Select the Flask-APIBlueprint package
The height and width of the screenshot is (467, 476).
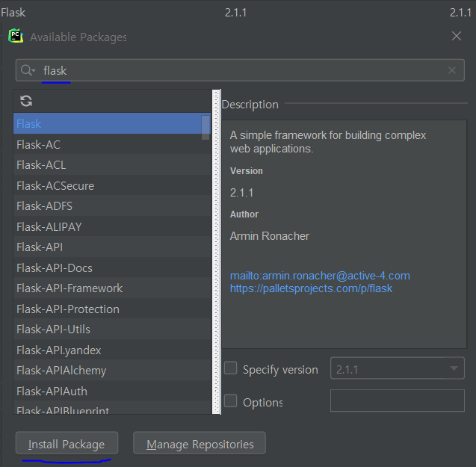click(112, 407)
